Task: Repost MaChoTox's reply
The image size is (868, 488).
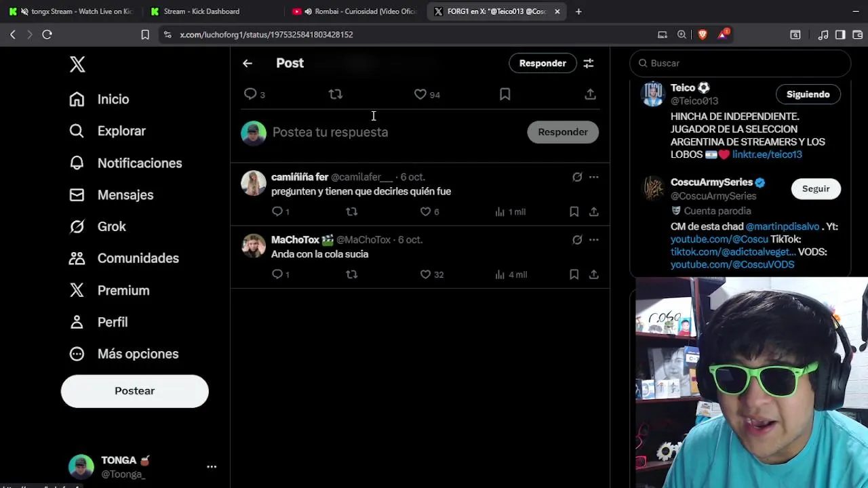Action: tap(351, 274)
